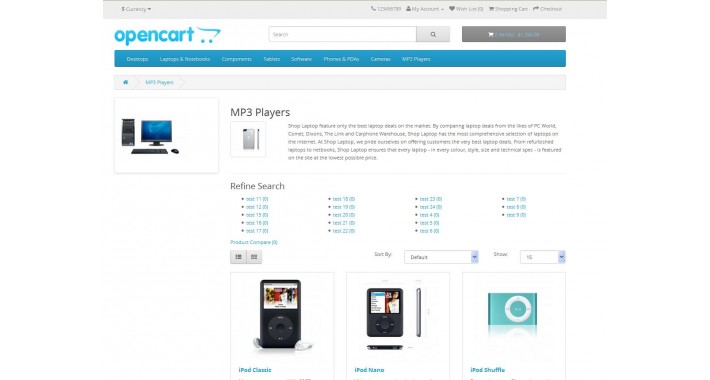The width and height of the screenshot is (710, 380).
Task: Click the MP3 Players category thumbnail
Action: 248,139
